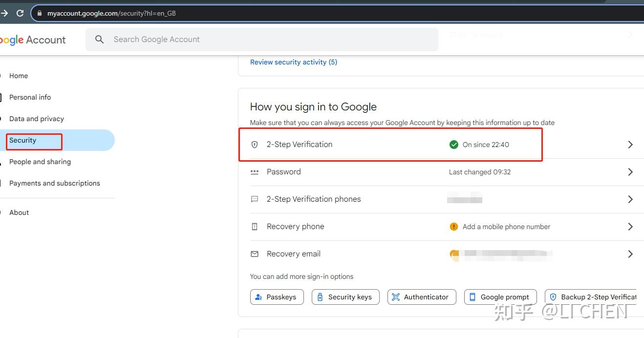Open the 2-Step Verification settings via its chevron

630,145
